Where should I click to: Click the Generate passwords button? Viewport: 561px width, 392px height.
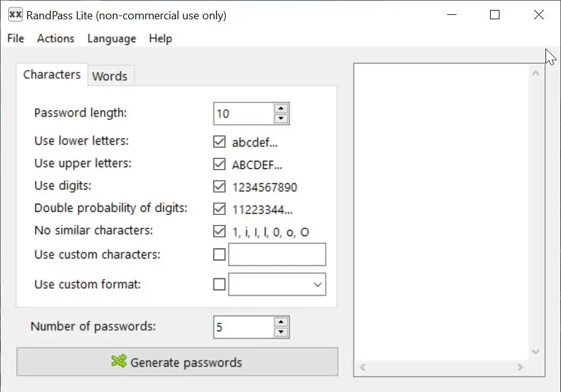(177, 362)
